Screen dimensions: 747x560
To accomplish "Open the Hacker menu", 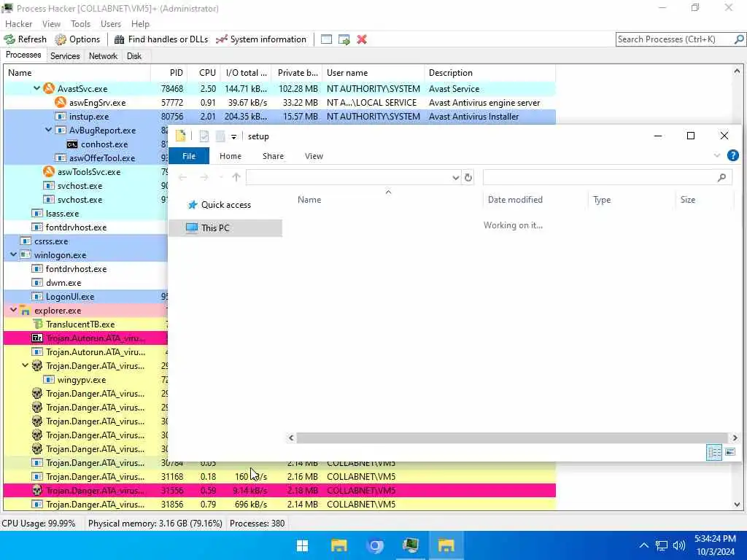I will pyautogui.click(x=18, y=24).
